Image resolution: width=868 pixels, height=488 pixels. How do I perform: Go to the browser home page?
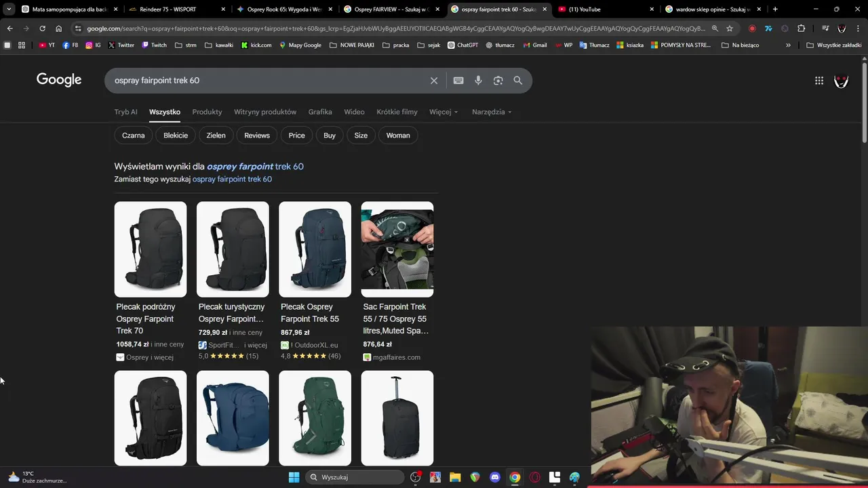pyautogui.click(x=59, y=28)
